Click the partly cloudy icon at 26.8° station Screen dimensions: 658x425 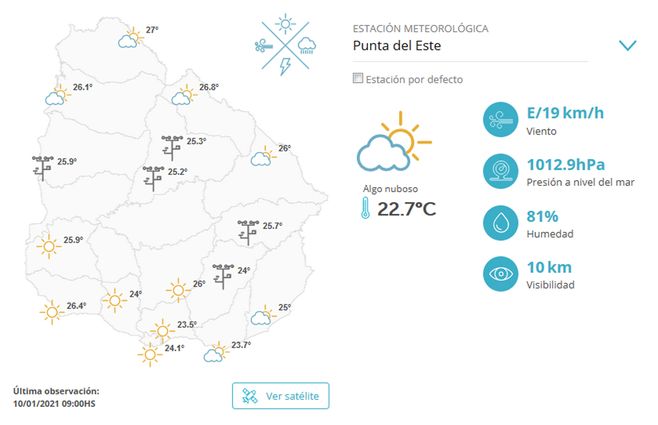[x=183, y=95]
